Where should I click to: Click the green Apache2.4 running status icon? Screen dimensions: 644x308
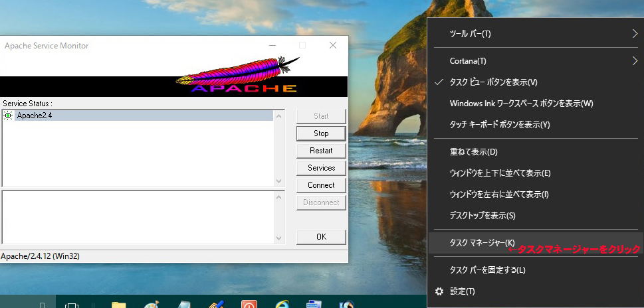[8, 116]
